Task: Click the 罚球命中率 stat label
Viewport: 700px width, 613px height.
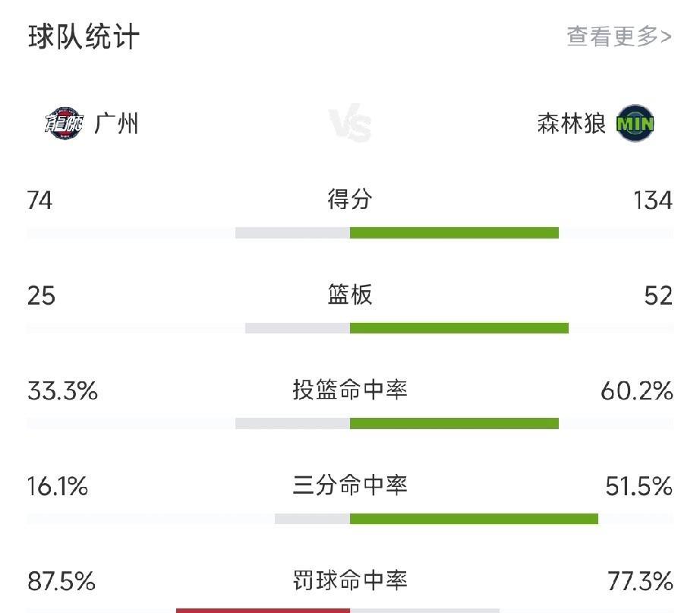Action: (350, 581)
